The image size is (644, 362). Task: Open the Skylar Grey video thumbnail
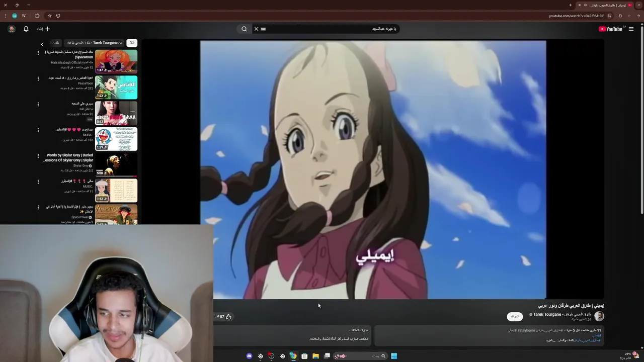tap(116, 164)
